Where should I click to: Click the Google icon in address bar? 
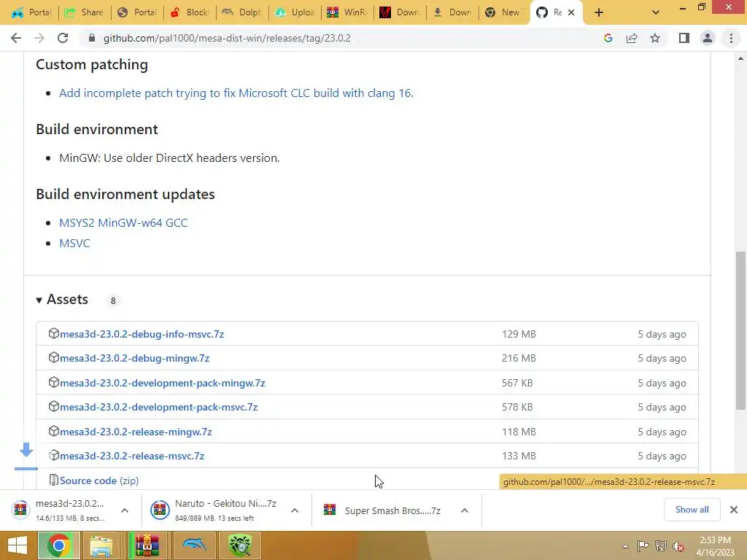tap(608, 38)
